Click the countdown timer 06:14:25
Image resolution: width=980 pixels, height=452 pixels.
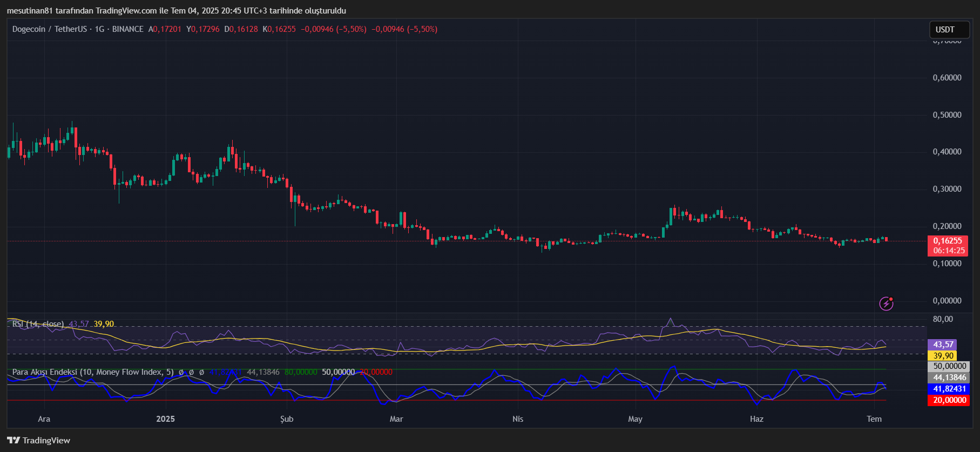[948, 251]
